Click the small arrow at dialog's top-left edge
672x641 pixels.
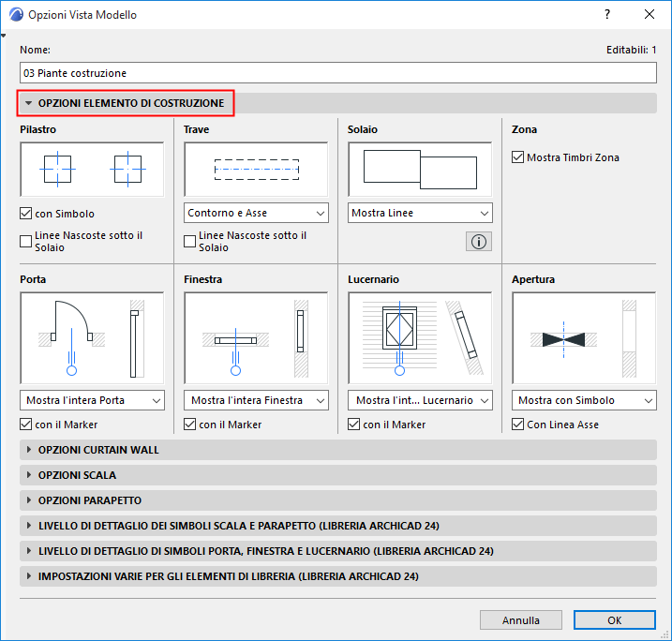pyautogui.click(x=4, y=36)
